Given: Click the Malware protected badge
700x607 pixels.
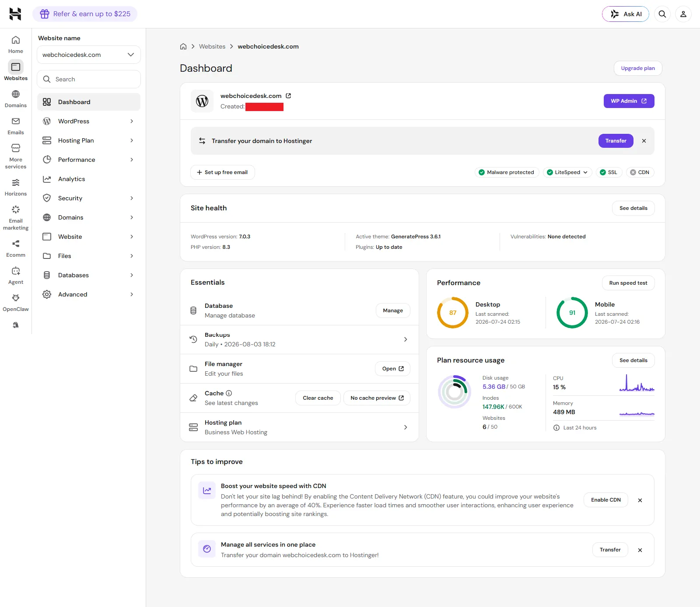Looking at the screenshot, I should tap(507, 172).
